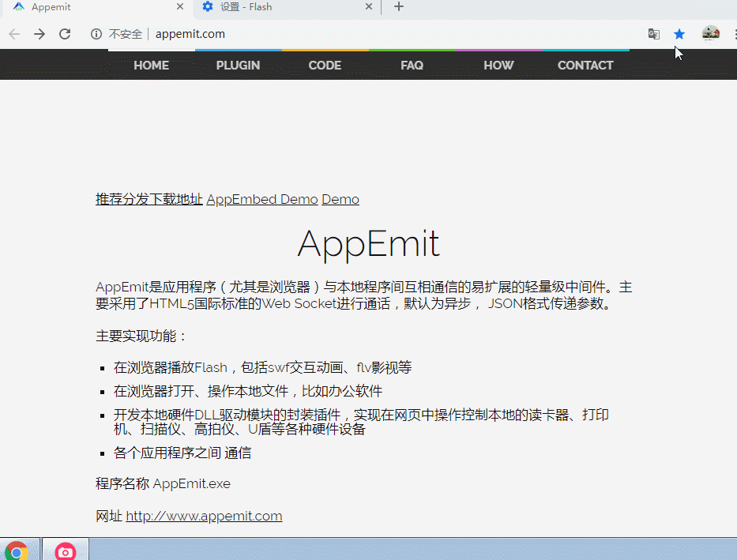Image resolution: width=737 pixels, height=560 pixels.
Task: Click the Appemit tab favicon
Action: (x=19, y=6)
